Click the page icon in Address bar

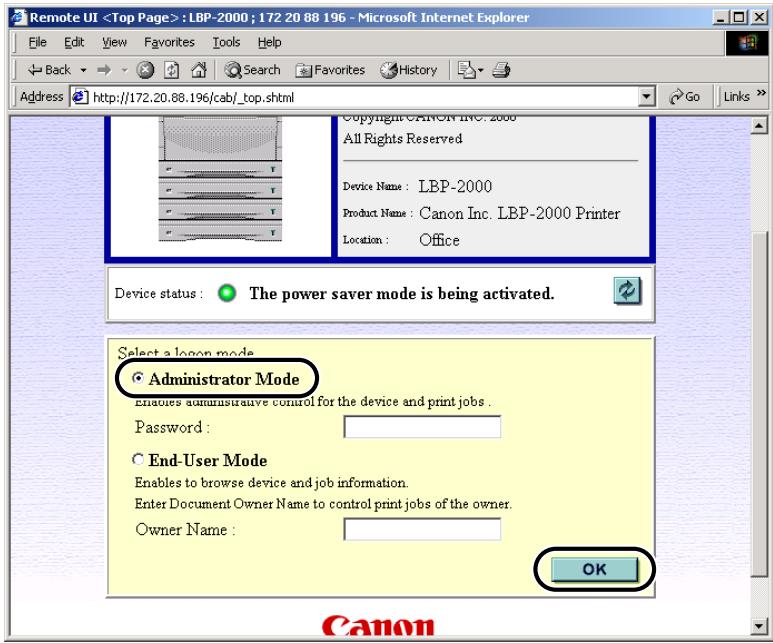point(80,97)
